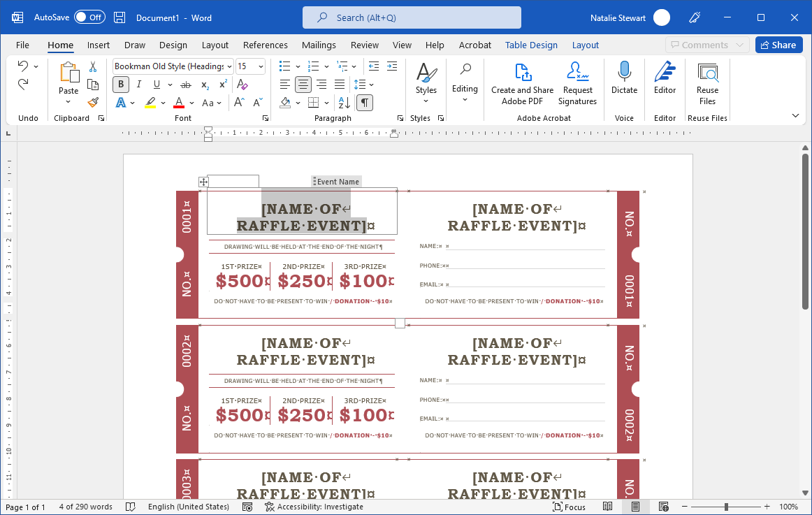Expand the font size dropdown

point(261,66)
